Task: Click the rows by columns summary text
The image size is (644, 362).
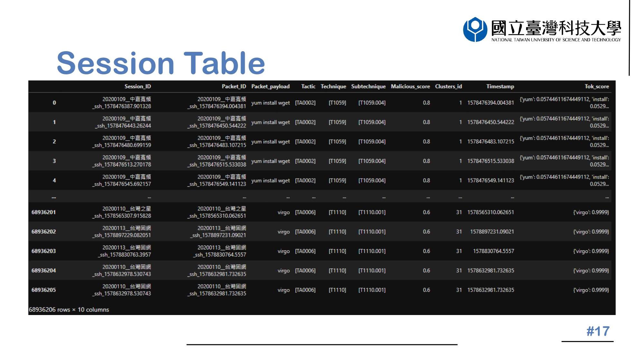Action: point(69,310)
